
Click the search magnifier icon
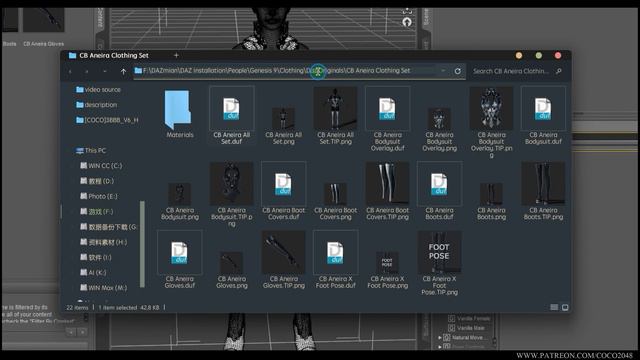click(559, 71)
